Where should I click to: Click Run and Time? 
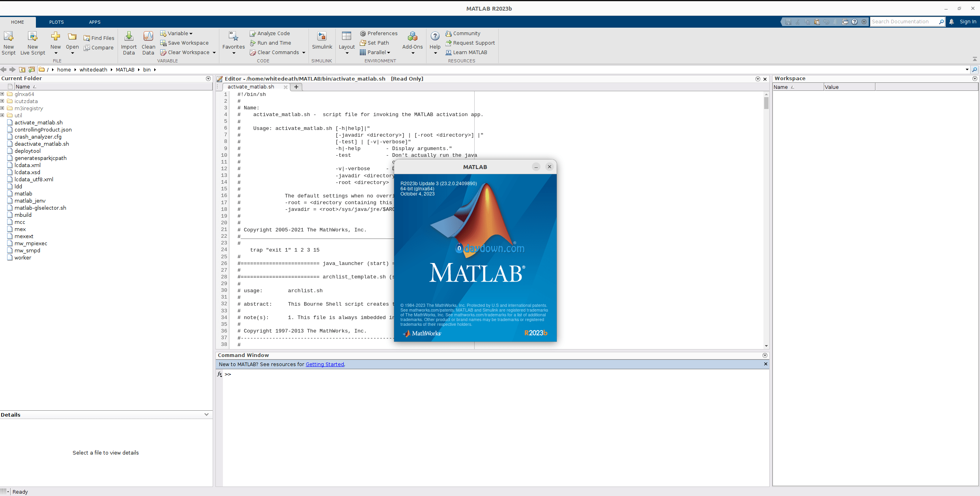[x=271, y=43]
